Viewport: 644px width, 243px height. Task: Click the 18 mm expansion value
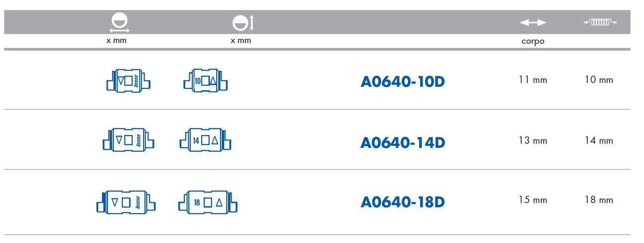coord(599,200)
